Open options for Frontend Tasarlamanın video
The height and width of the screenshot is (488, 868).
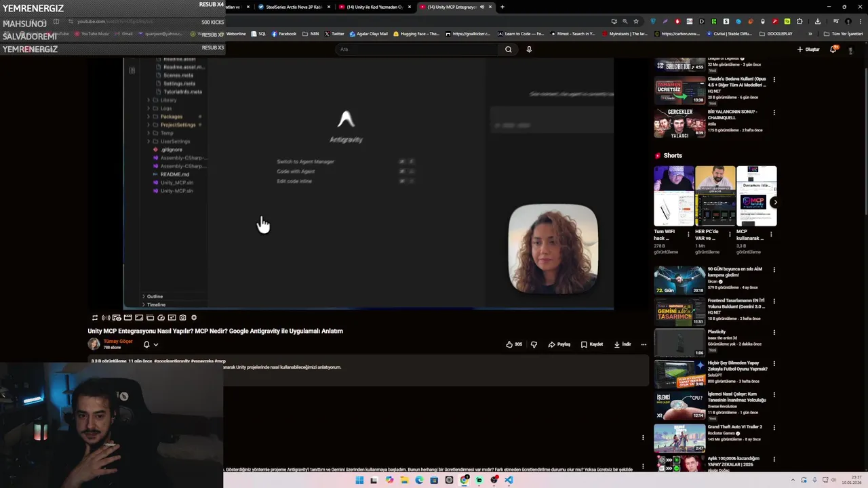tap(774, 301)
